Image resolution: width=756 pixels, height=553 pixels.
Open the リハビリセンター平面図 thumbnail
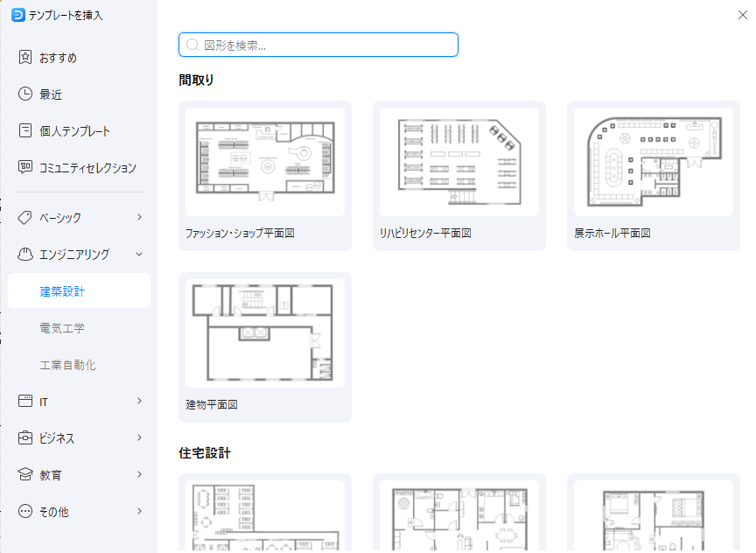tap(459, 162)
